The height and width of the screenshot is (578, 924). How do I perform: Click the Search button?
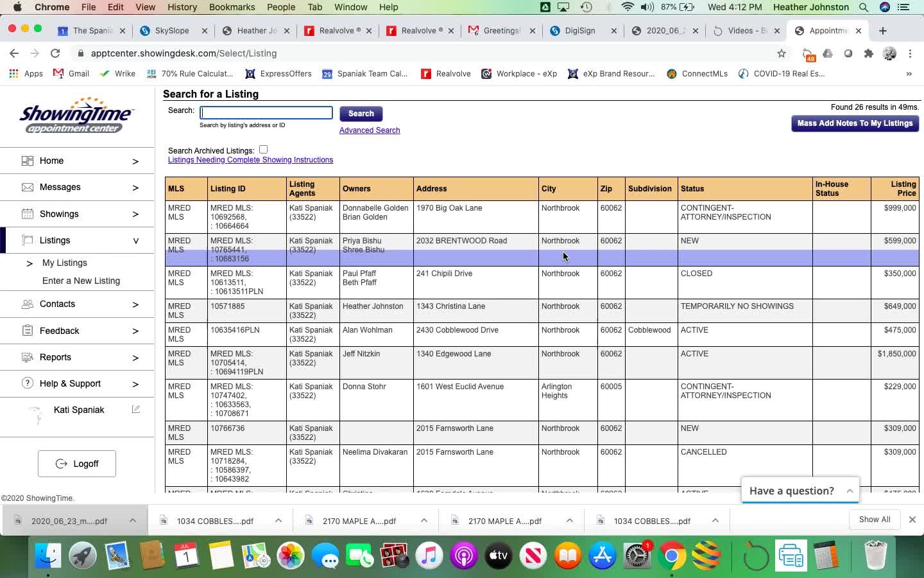click(x=361, y=114)
